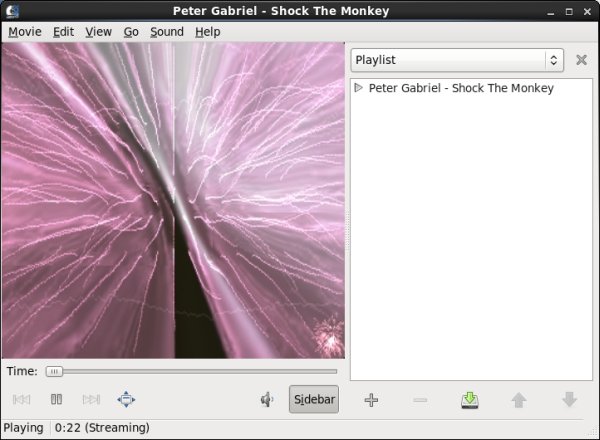The width and height of the screenshot is (600, 440).
Task: Open the Movie menu
Action: [x=25, y=31]
